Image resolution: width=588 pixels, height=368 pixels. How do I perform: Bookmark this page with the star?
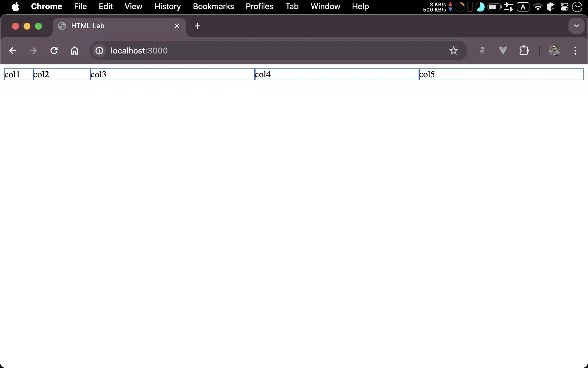coord(453,51)
